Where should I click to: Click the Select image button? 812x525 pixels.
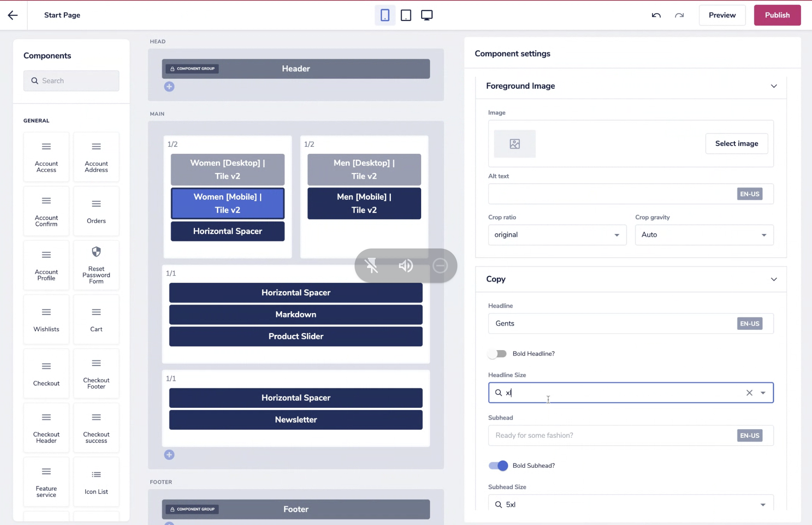tap(736, 144)
